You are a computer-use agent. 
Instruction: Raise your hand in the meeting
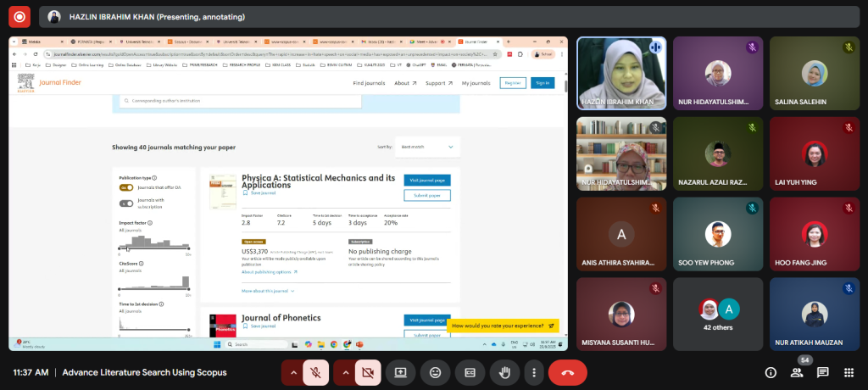click(x=504, y=372)
